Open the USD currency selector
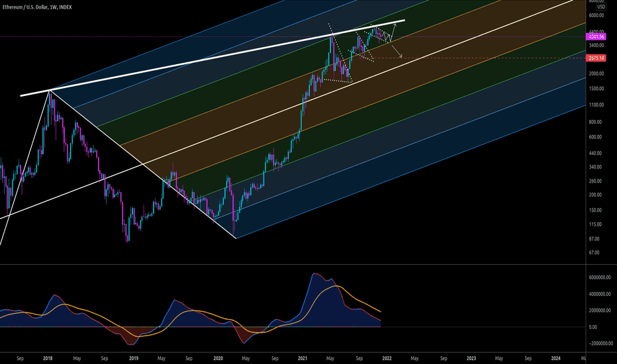This screenshot has width=617, height=364. pyautogui.click(x=601, y=7)
